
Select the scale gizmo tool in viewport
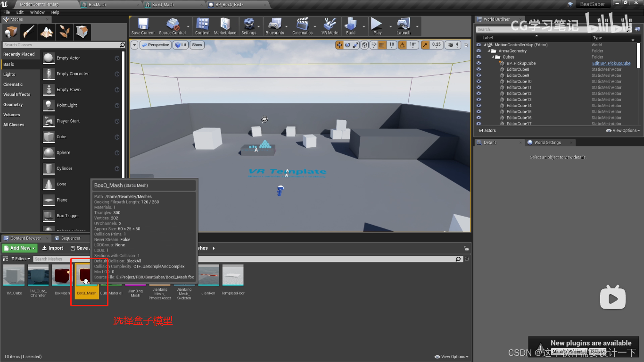click(x=355, y=45)
